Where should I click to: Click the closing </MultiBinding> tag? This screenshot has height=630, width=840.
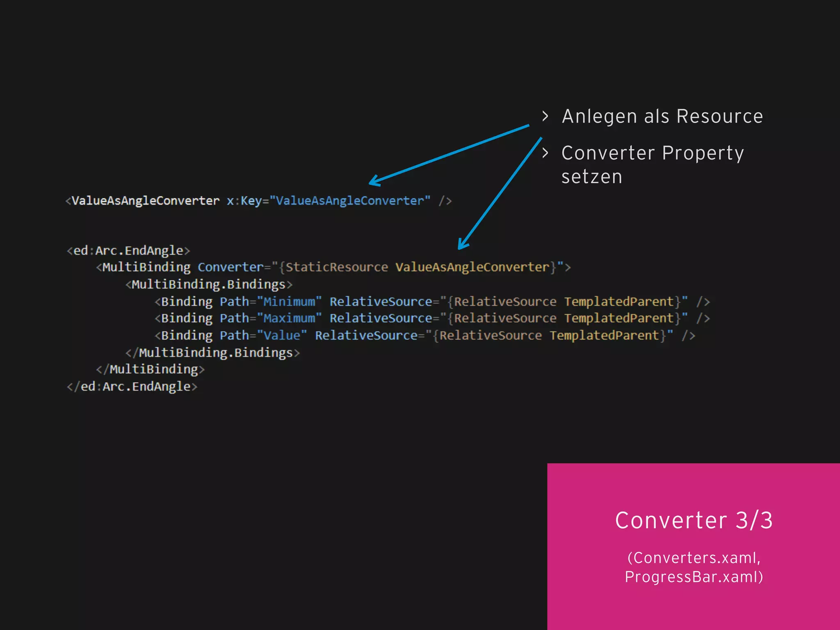pyautogui.click(x=150, y=370)
